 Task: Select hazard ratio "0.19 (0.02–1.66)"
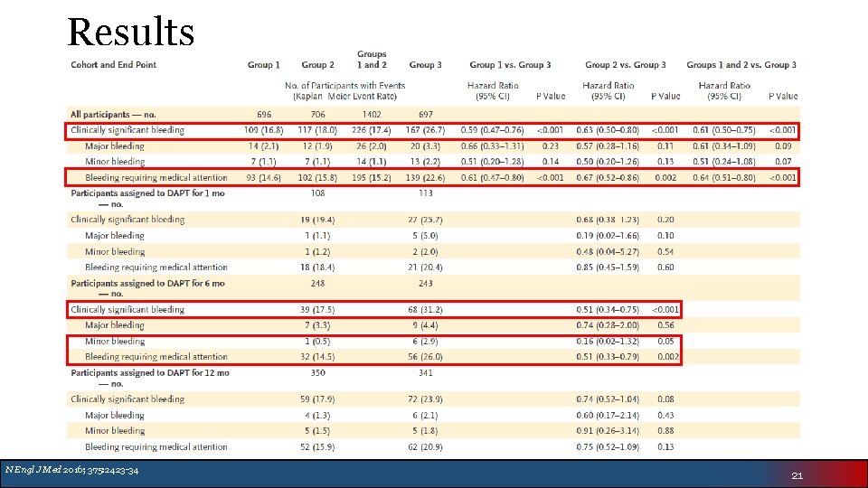[x=608, y=236]
